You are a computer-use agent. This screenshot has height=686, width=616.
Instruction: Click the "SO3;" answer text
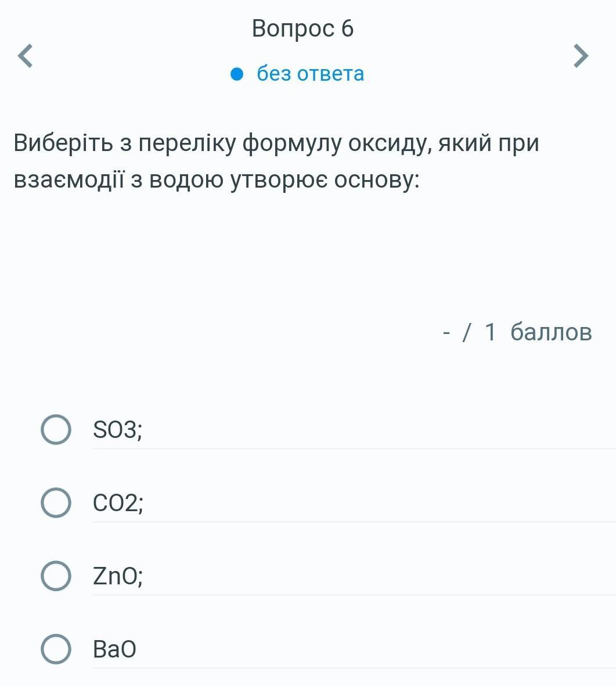click(x=117, y=430)
